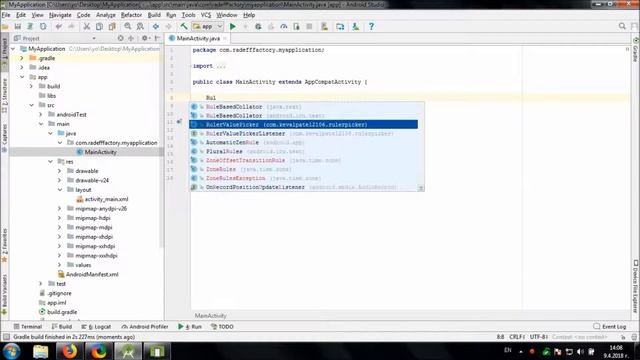The image size is (640, 360).
Task: Open the Refactor menu
Action: [131, 15]
